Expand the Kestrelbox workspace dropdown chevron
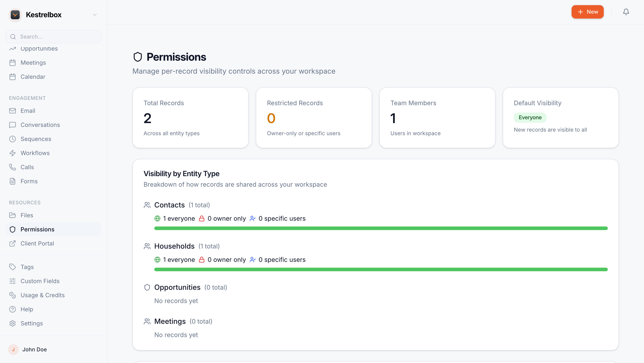Screen dimensions: 644x363 [95, 15]
